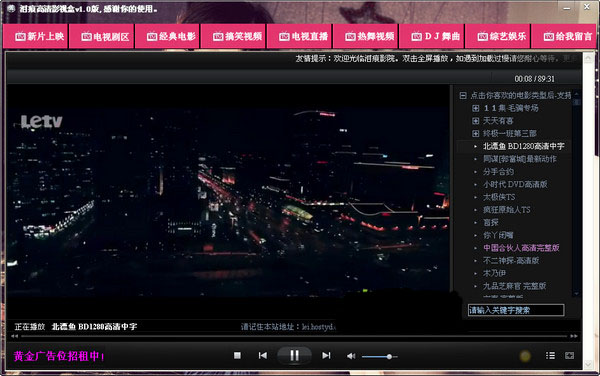Expand the 终极一班第三部 node

(x=476, y=133)
